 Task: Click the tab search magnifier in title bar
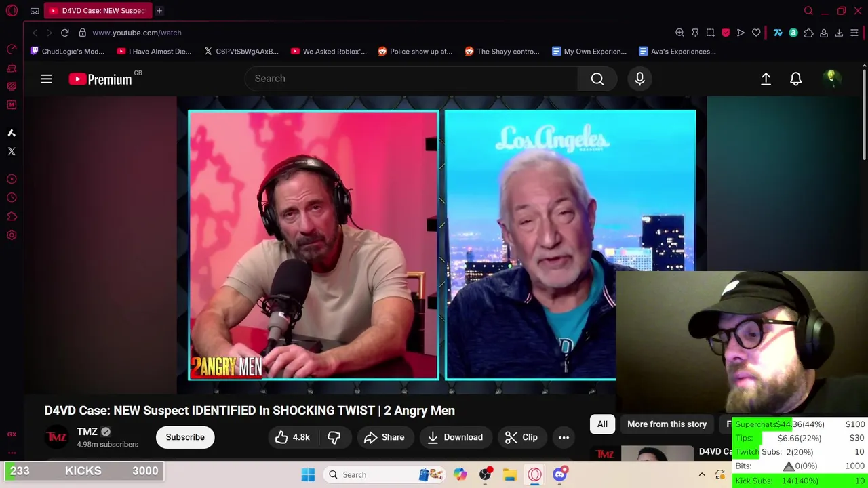click(x=808, y=11)
